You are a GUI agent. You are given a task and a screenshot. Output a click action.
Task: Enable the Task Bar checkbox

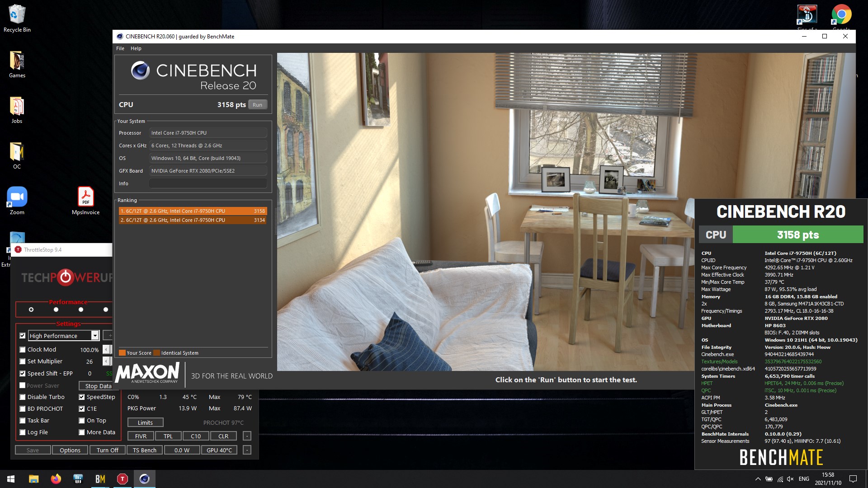click(x=23, y=420)
